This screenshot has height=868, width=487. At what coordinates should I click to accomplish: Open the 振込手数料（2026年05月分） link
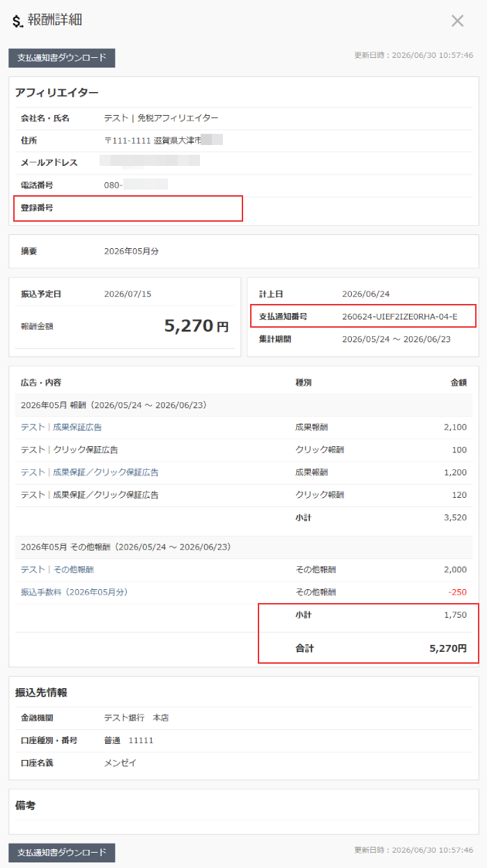pyautogui.click(x=75, y=592)
